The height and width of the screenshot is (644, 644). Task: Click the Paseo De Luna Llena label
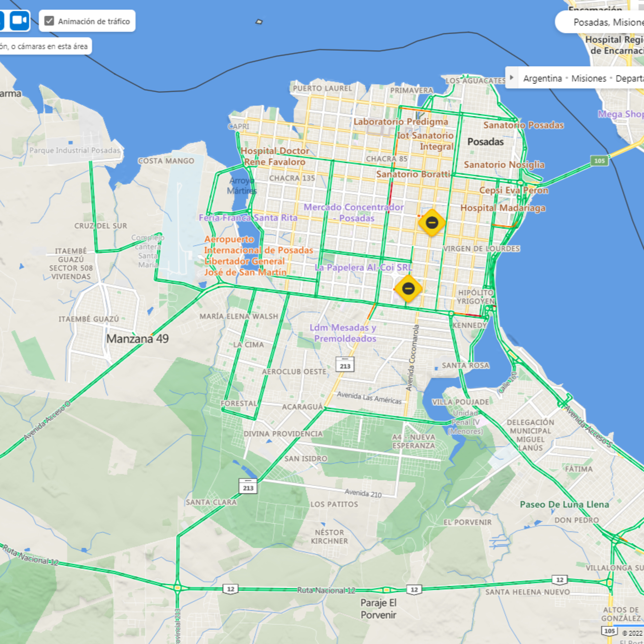point(564,504)
